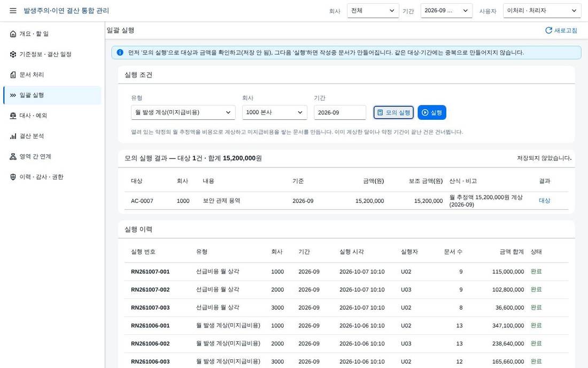This screenshot has width=588, height=368.
Task: Click run number RN261007-002
Action: tap(150, 289)
